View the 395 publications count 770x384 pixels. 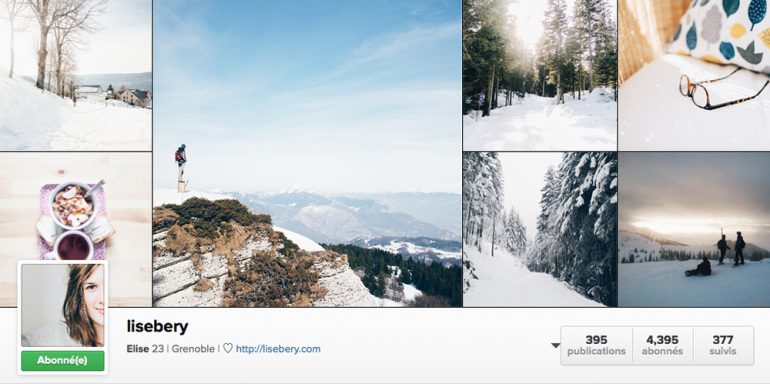pos(596,345)
